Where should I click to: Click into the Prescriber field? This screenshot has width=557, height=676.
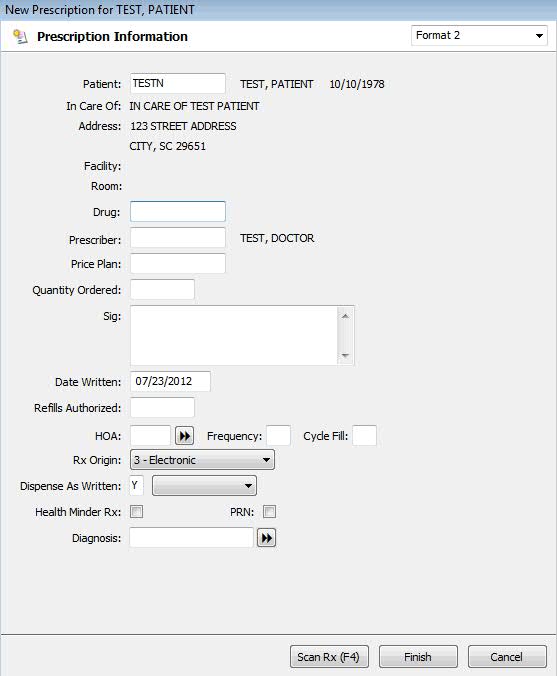178,238
